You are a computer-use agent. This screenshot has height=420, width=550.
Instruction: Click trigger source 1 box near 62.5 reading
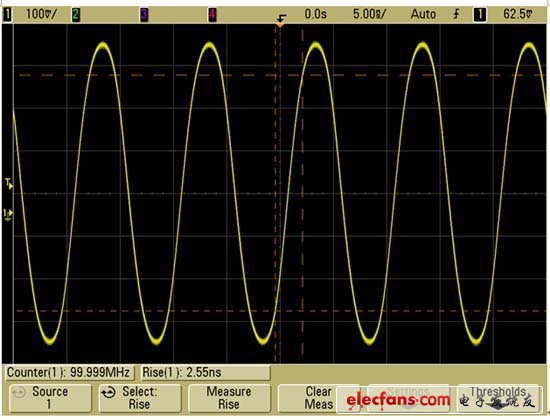click(480, 15)
